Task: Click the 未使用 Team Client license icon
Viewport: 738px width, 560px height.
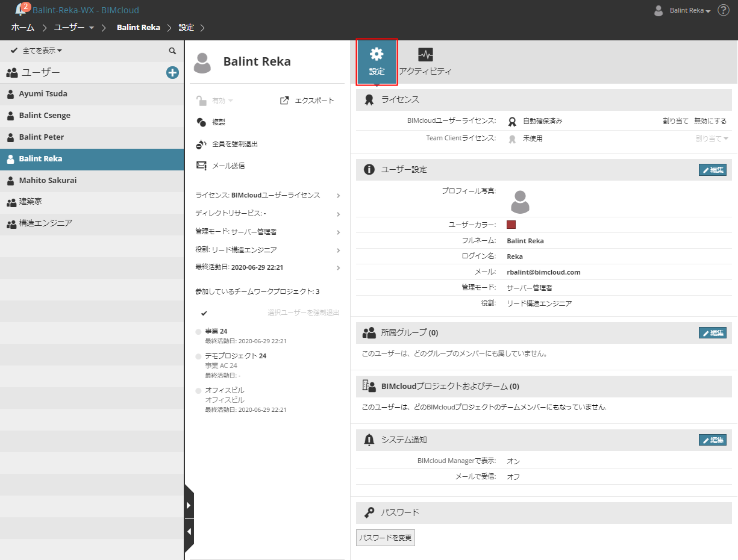Action: coord(512,138)
